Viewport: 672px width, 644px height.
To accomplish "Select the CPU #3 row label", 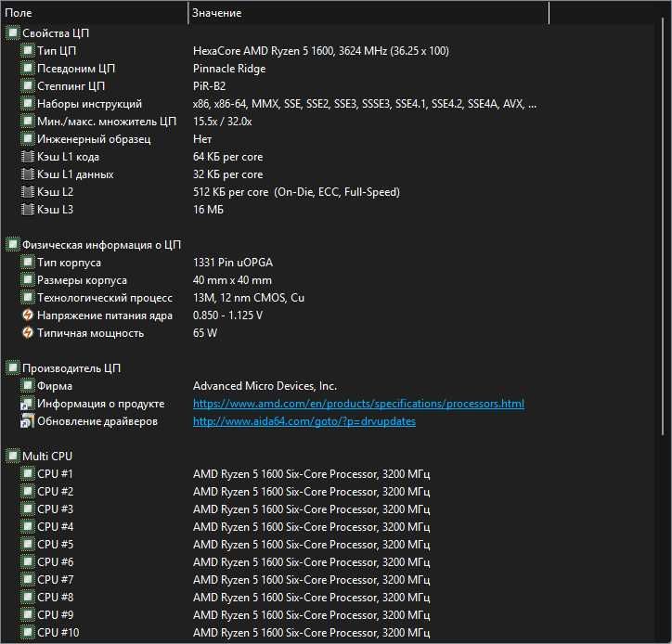I will pyautogui.click(x=56, y=509).
